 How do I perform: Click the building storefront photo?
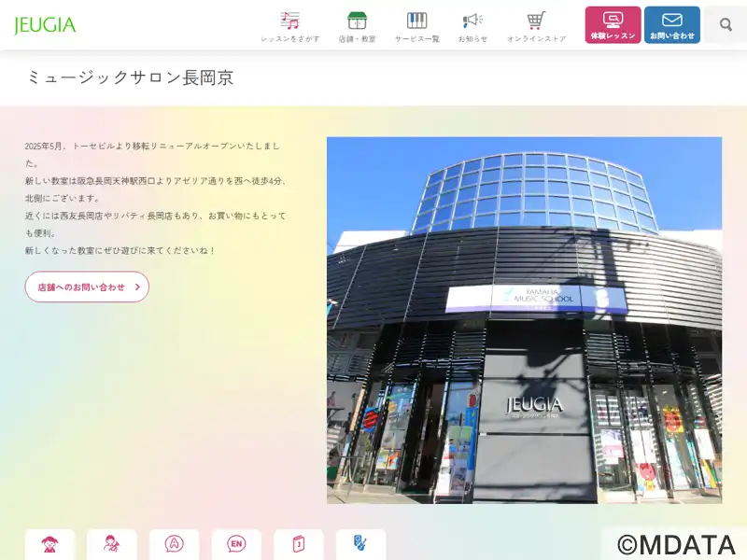(524, 320)
